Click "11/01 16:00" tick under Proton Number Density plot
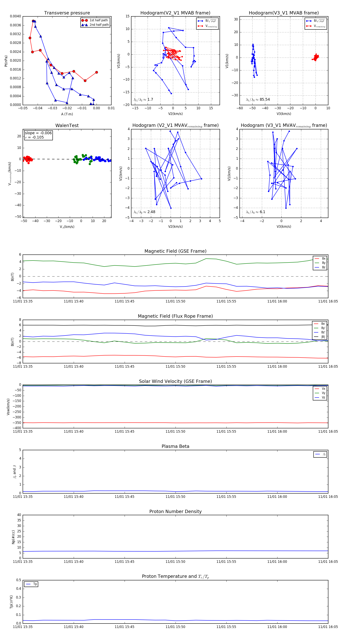 coord(277,561)
